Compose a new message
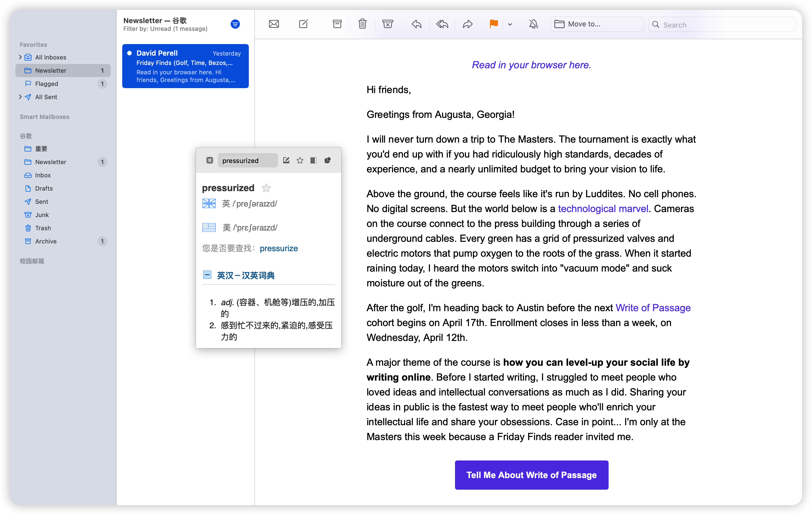This screenshot has width=812, height=515. pos(303,24)
